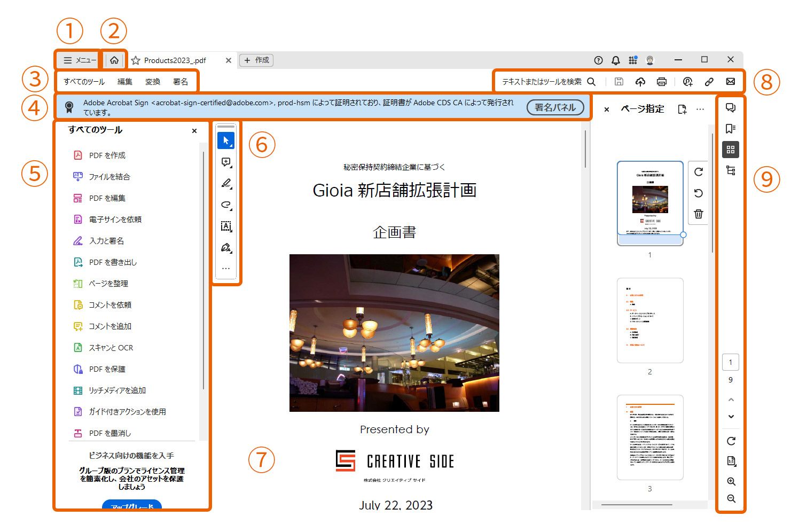The height and width of the screenshot is (532, 799).
Task: Go to the Home screen icon
Action: click(x=114, y=60)
